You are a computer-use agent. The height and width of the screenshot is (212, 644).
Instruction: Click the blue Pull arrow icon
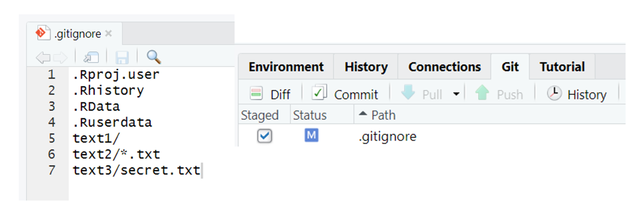pyautogui.click(x=408, y=93)
